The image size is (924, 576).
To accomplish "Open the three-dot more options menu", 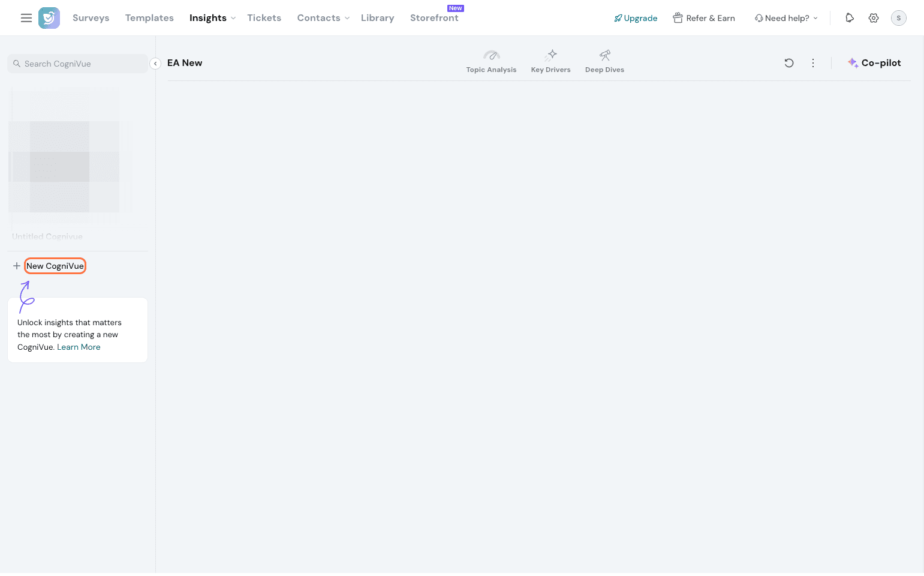I will tap(813, 63).
